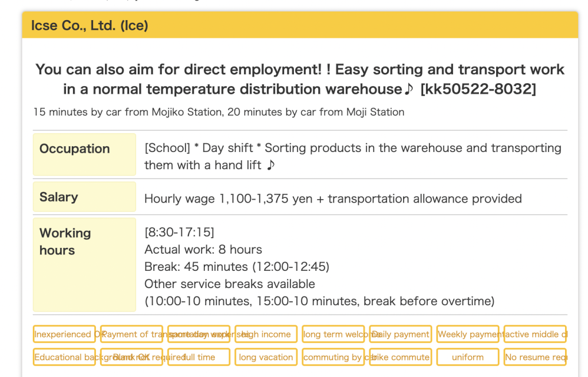
Task: Click the Icse Co., Ltd. company header
Action: click(90, 26)
